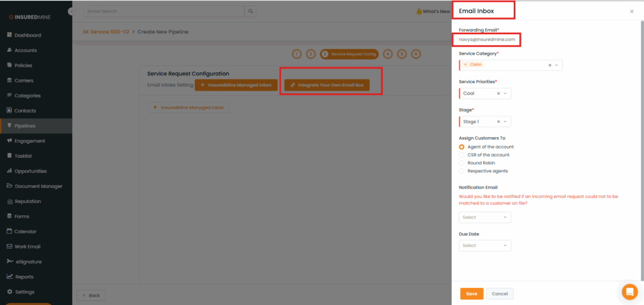Remove the Claim tag from Service Category
The height and width of the screenshot is (305, 644).
tap(465, 65)
